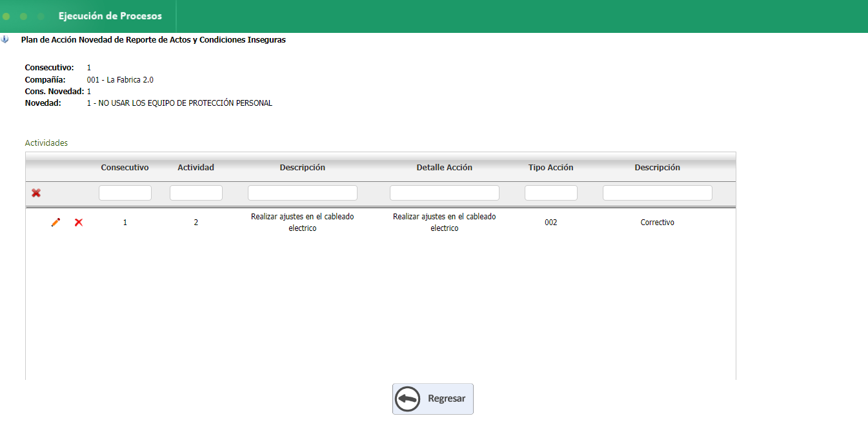Click the Regresar back button
Image resolution: width=868 pixels, height=427 pixels.
[x=433, y=399]
